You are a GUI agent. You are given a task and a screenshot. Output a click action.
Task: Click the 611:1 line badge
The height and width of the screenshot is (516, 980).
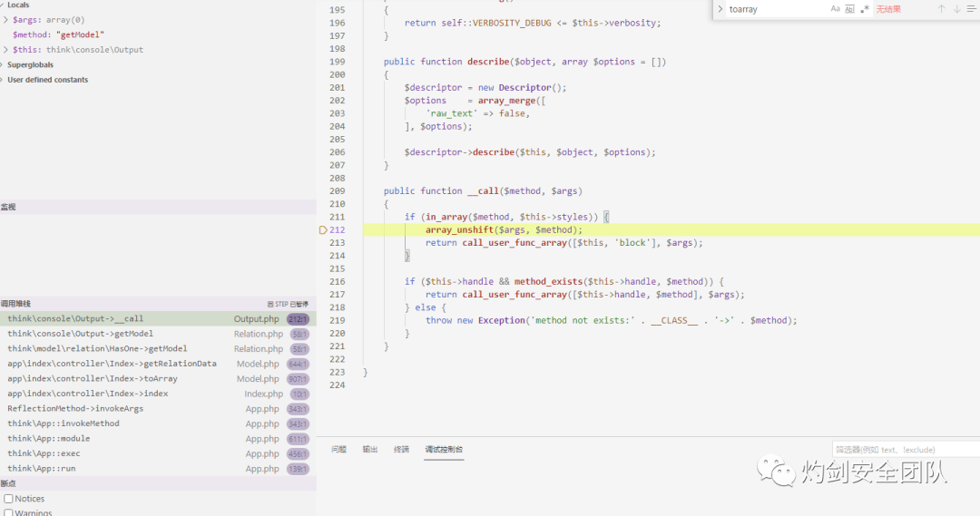[x=299, y=439]
